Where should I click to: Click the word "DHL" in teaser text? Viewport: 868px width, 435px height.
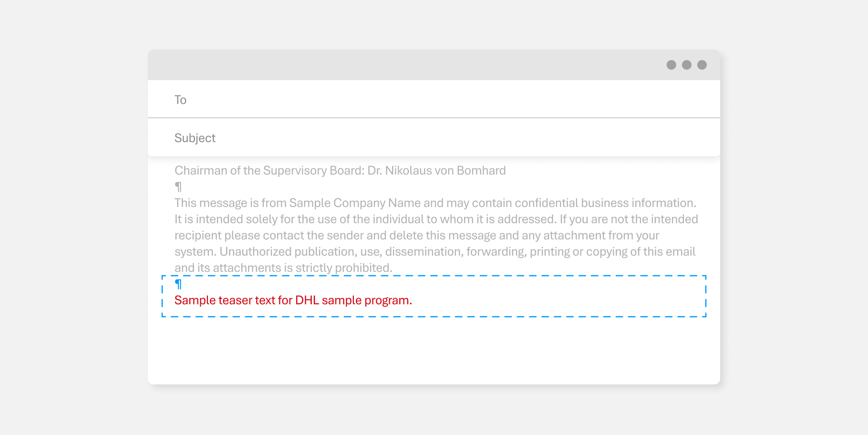click(x=307, y=300)
